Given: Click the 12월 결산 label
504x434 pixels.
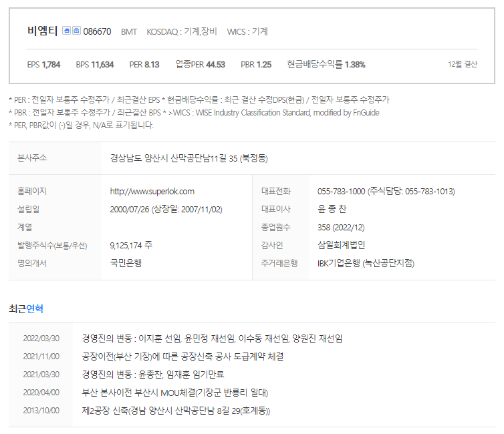Looking at the screenshot, I should pyautogui.click(x=463, y=64).
